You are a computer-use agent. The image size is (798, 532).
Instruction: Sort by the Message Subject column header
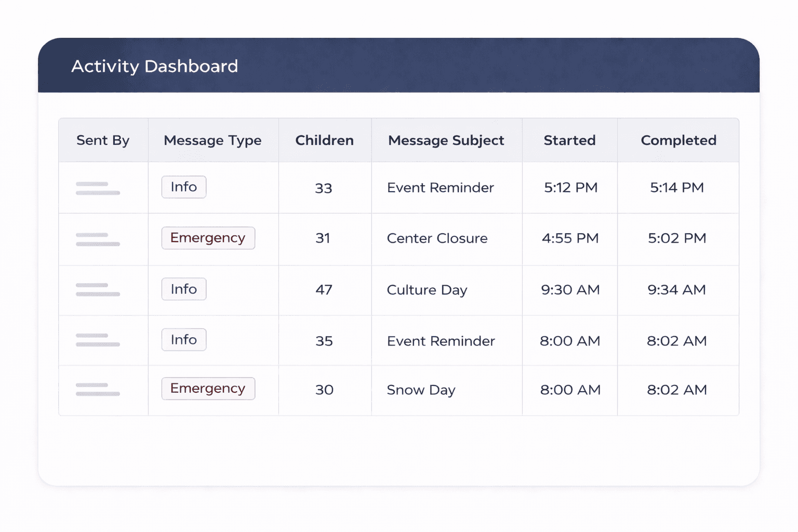click(x=446, y=140)
